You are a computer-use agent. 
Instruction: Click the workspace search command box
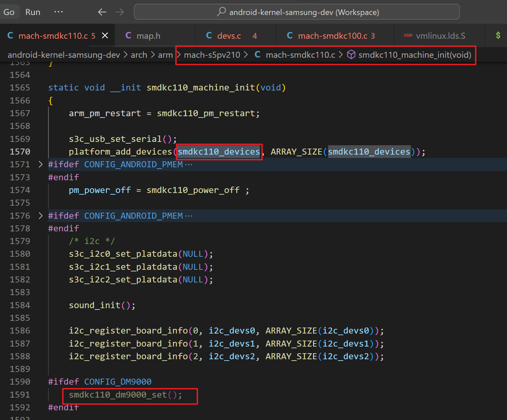297,12
